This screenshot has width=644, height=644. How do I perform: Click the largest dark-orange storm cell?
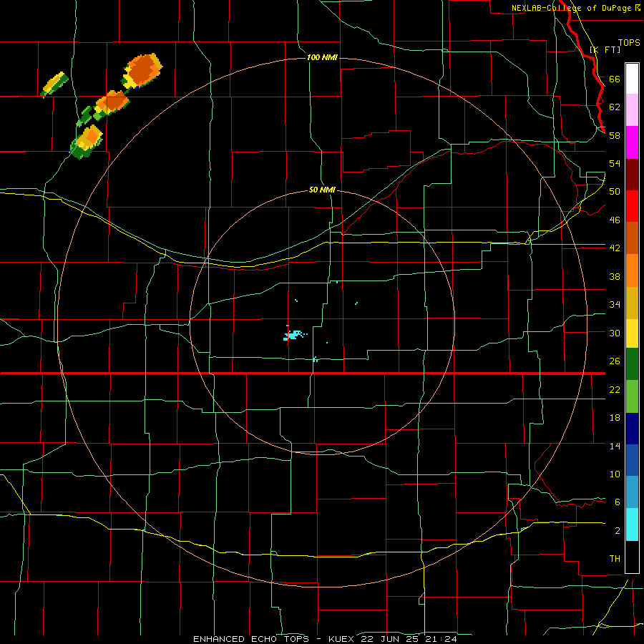[x=142, y=71]
